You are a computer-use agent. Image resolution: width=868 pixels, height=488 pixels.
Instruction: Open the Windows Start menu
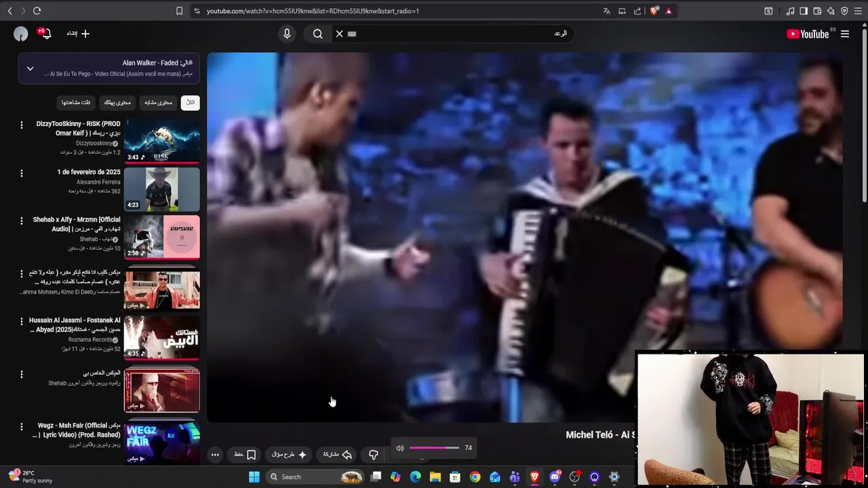pos(254,477)
